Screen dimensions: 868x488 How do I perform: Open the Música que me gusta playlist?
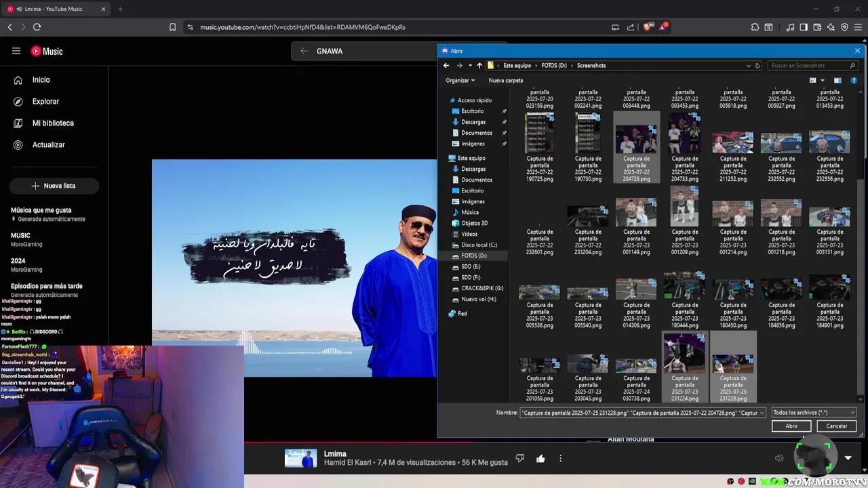click(x=48, y=214)
